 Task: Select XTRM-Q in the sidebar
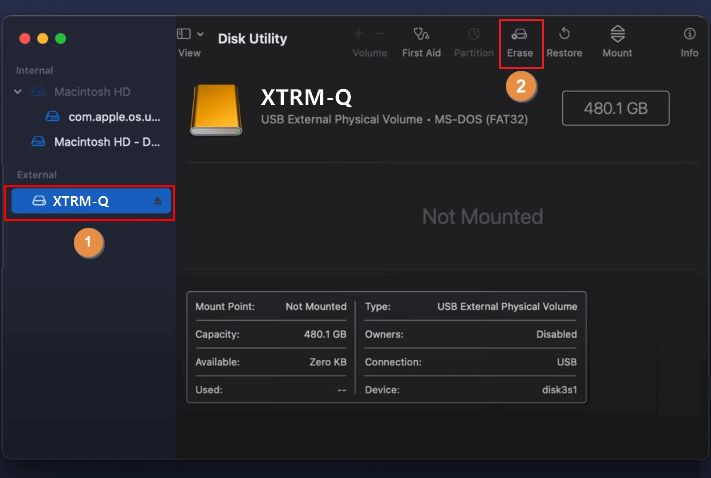click(x=80, y=202)
